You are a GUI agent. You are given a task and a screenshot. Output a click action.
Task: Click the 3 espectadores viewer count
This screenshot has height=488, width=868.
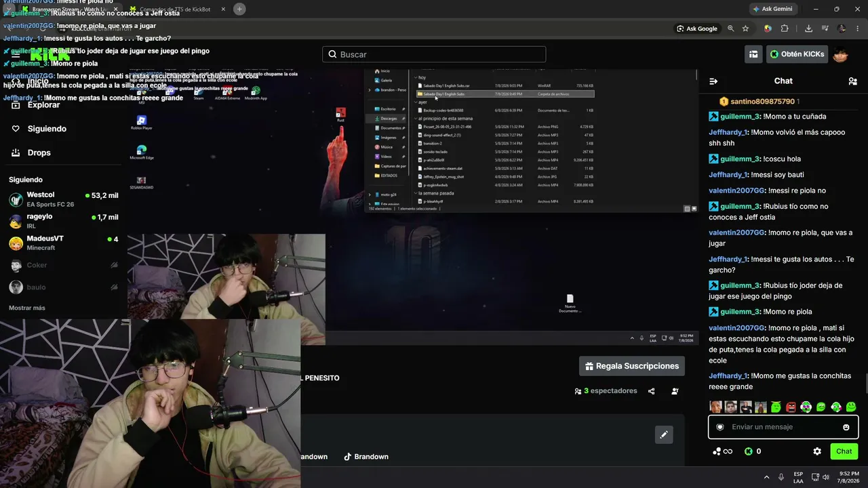(x=606, y=391)
